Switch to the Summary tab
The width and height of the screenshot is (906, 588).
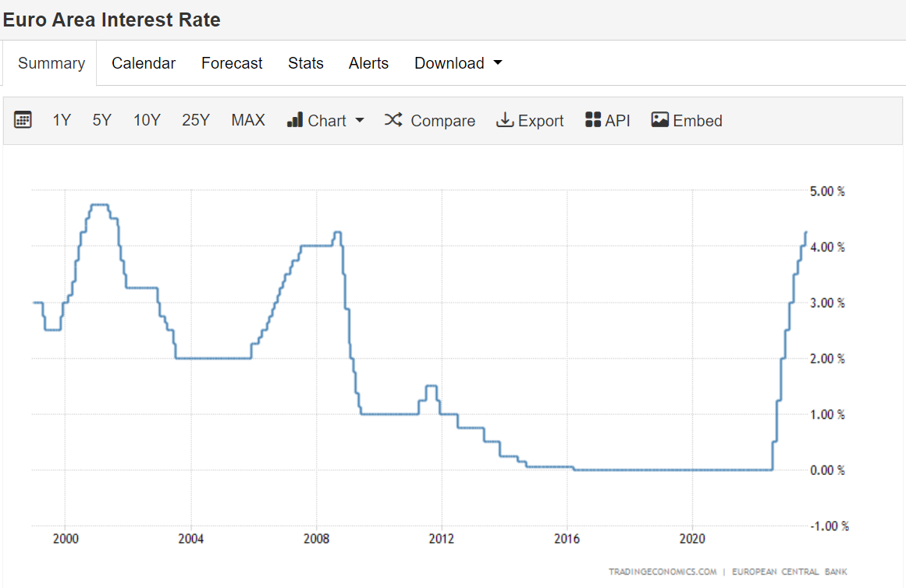click(52, 63)
